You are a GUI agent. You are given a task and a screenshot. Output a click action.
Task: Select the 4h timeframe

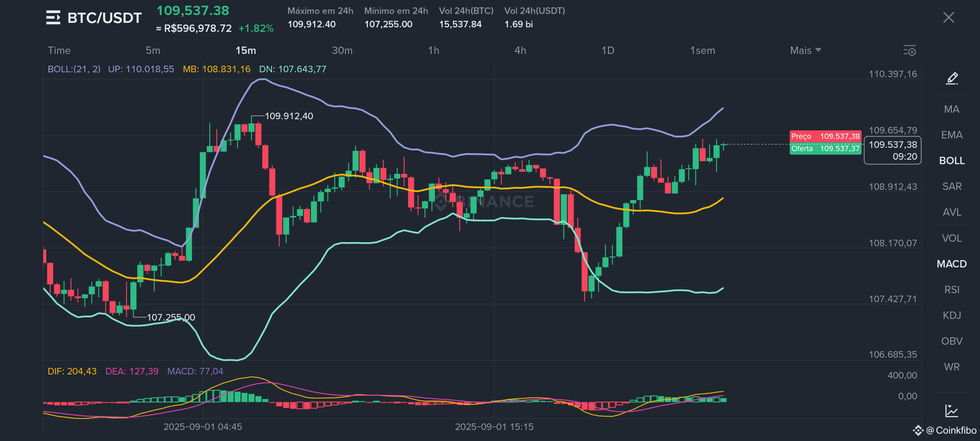point(520,50)
